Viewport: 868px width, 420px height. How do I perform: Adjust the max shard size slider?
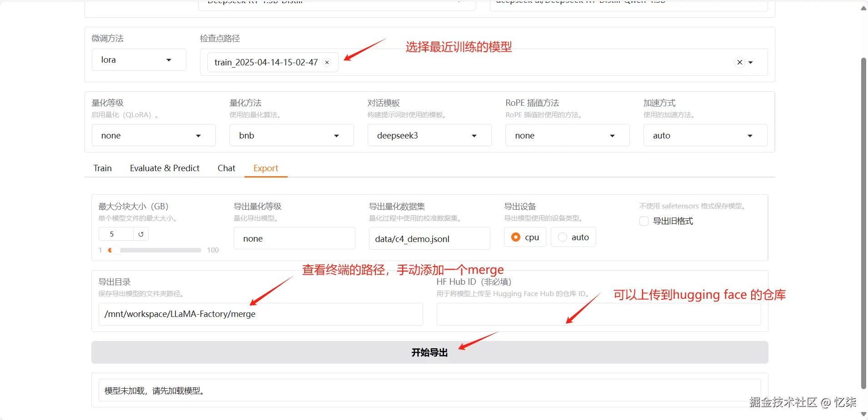pyautogui.click(x=155, y=250)
